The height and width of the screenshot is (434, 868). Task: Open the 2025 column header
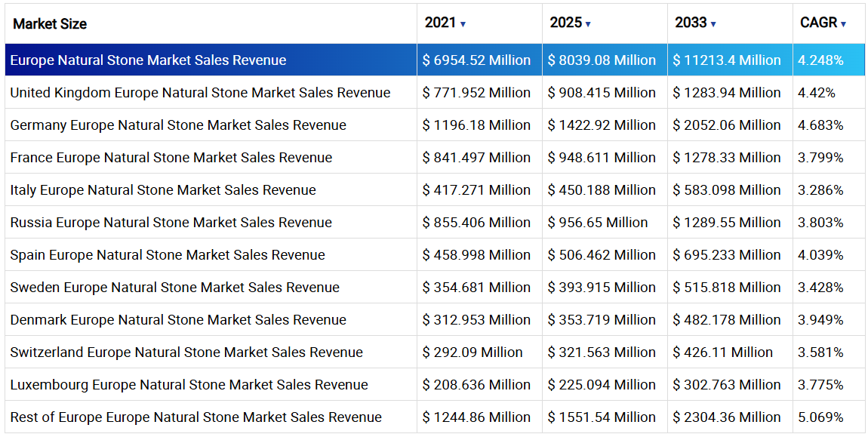[x=566, y=23]
